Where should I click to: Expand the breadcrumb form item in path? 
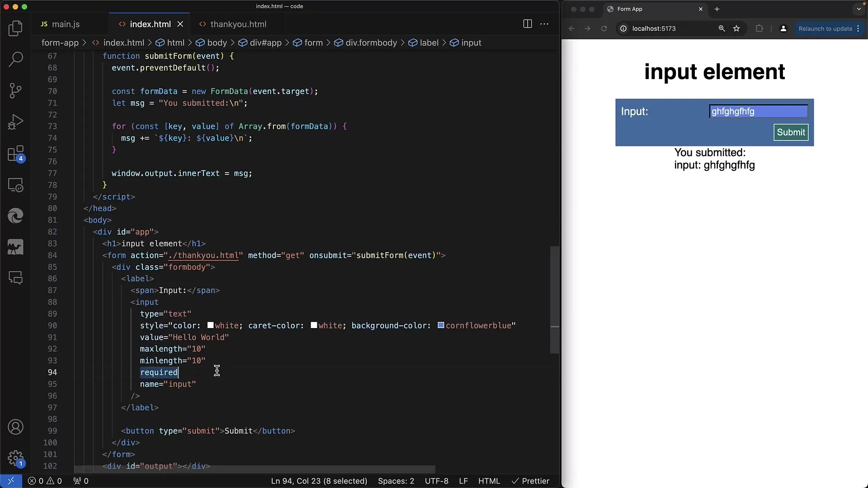[313, 42]
